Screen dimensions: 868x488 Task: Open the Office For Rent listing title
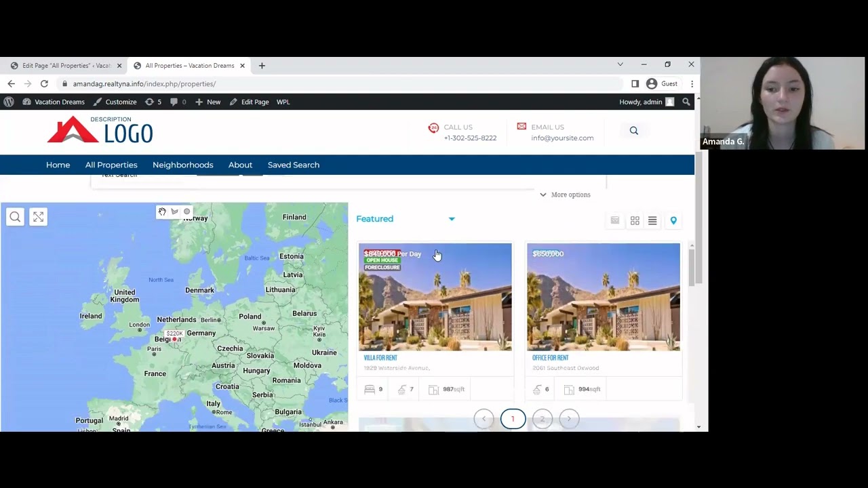(x=550, y=358)
